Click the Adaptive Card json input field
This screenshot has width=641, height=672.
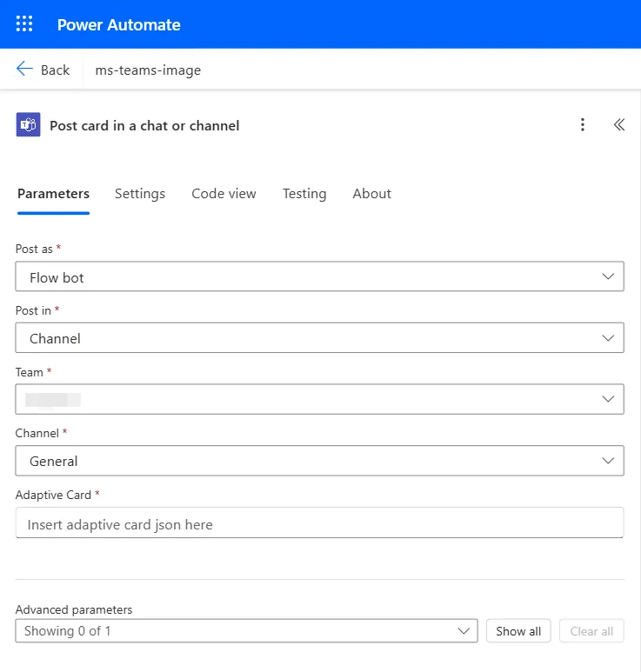tap(319, 522)
